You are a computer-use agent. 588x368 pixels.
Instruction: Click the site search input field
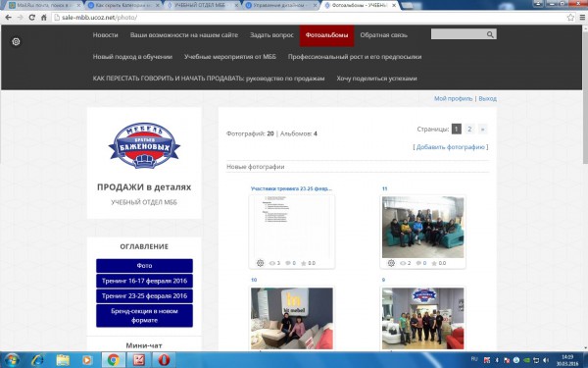tap(459, 34)
